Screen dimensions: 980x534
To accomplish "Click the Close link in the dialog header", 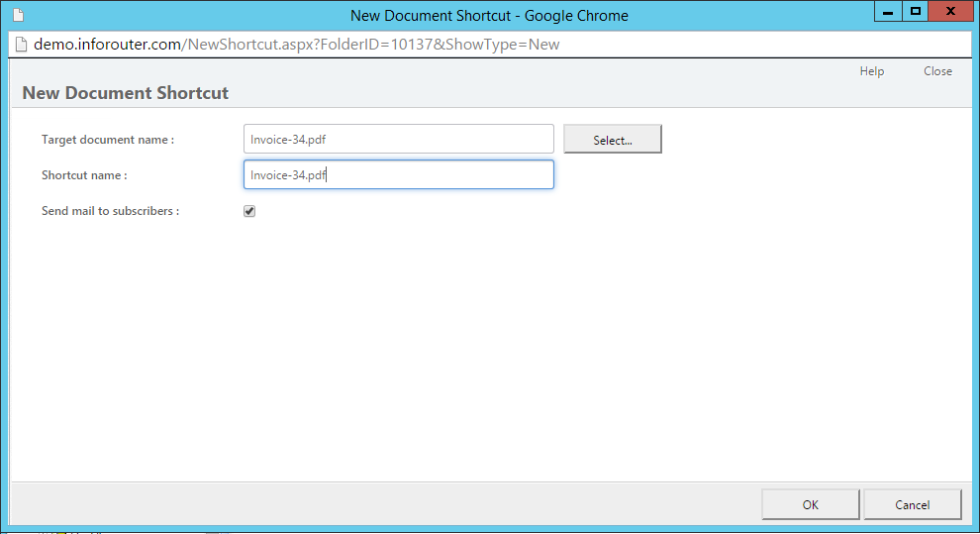I will click(937, 71).
